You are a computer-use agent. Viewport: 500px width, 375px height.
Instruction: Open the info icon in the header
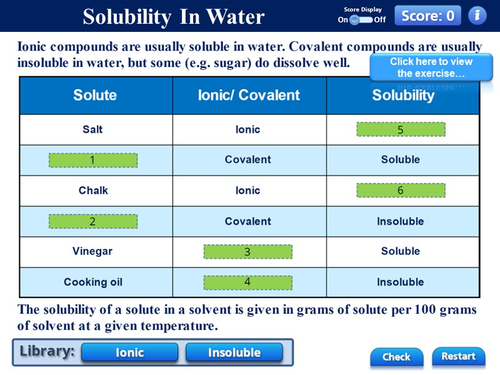[477, 15]
